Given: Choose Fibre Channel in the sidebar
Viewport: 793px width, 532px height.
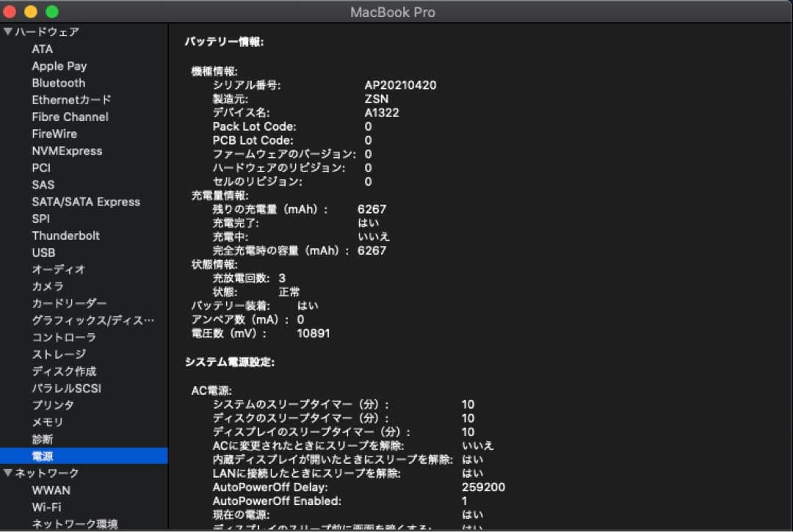Looking at the screenshot, I should (70, 117).
